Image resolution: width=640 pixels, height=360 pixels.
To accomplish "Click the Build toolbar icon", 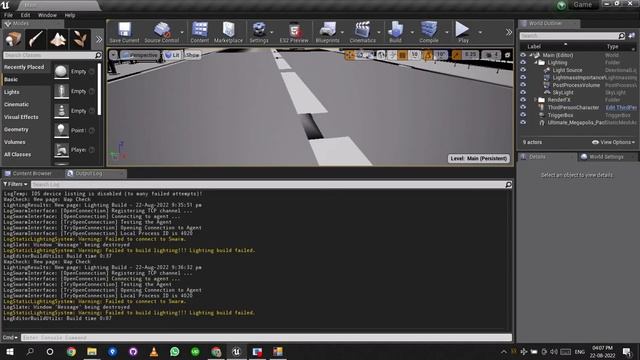I will 395,32.
